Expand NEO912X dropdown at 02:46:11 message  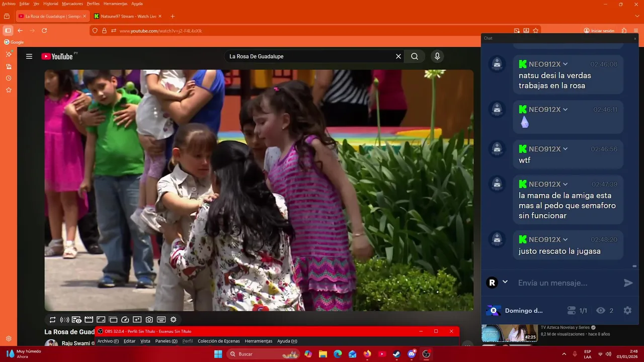(565, 110)
